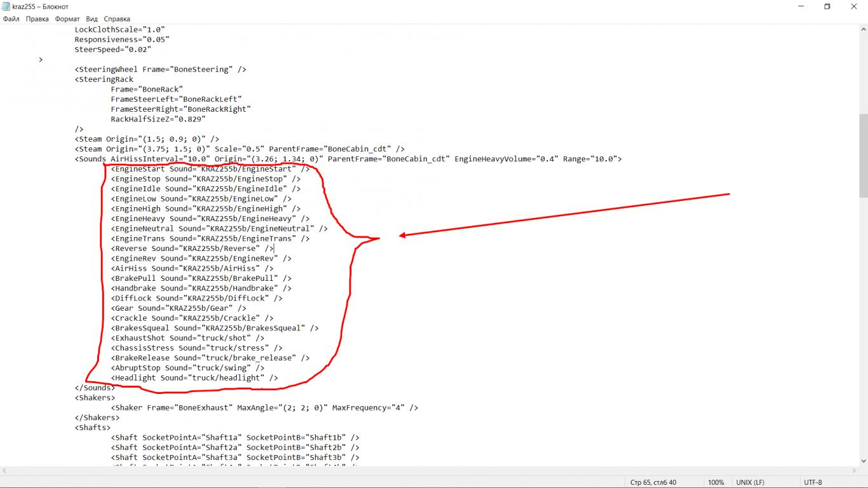Open the Вид menu
The height and width of the screenshot is (488, 868).
[x=92, y=19]
